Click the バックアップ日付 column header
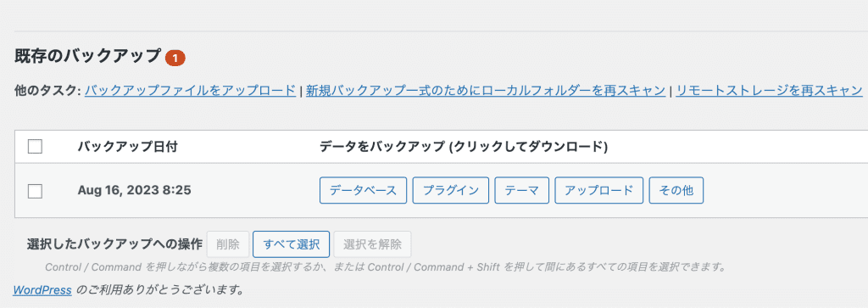The image size is (868, 308). [127, 147]
